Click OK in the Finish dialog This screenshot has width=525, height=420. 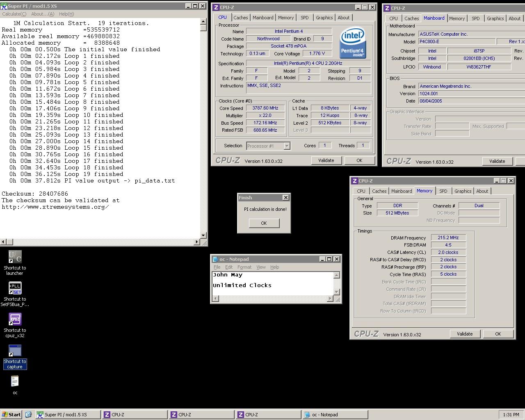(x=264, y=223)
